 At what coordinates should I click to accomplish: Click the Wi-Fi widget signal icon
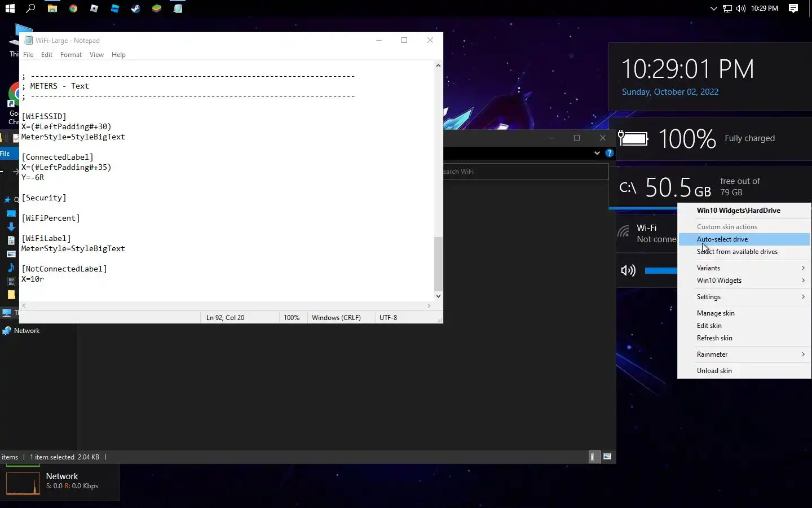click(x=624, y=231)
